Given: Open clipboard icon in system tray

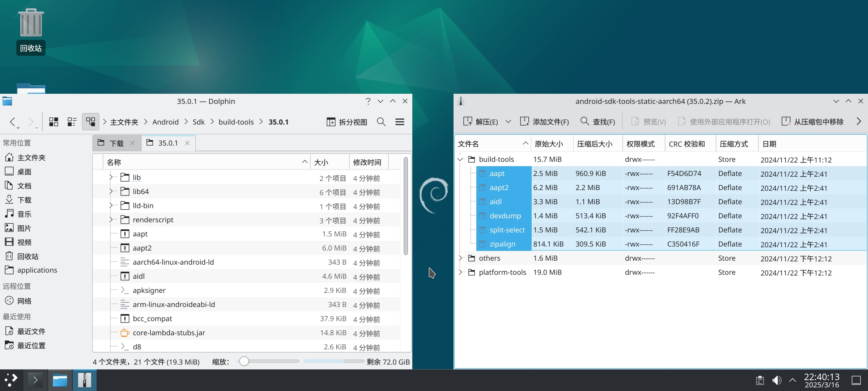Looking at the screenshot, I should (x=760, y=380).
